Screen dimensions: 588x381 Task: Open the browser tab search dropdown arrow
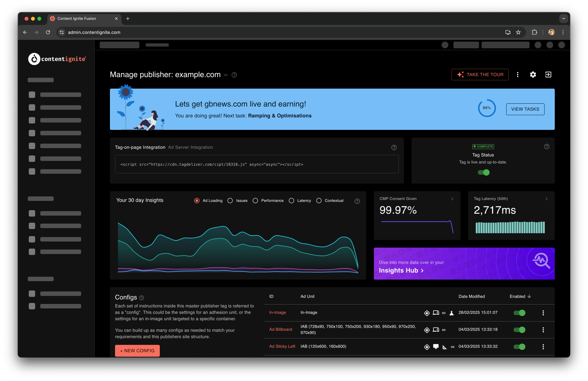coord(564,19)
